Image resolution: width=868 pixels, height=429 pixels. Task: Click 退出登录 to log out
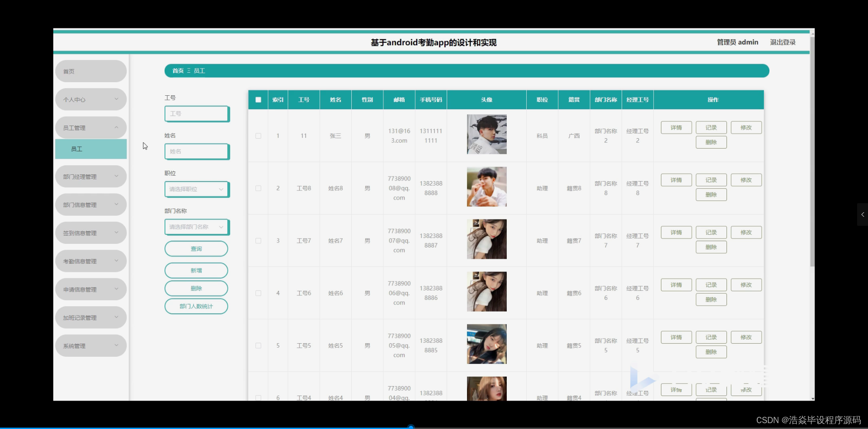pyautogui.click(x=783, y=42)
